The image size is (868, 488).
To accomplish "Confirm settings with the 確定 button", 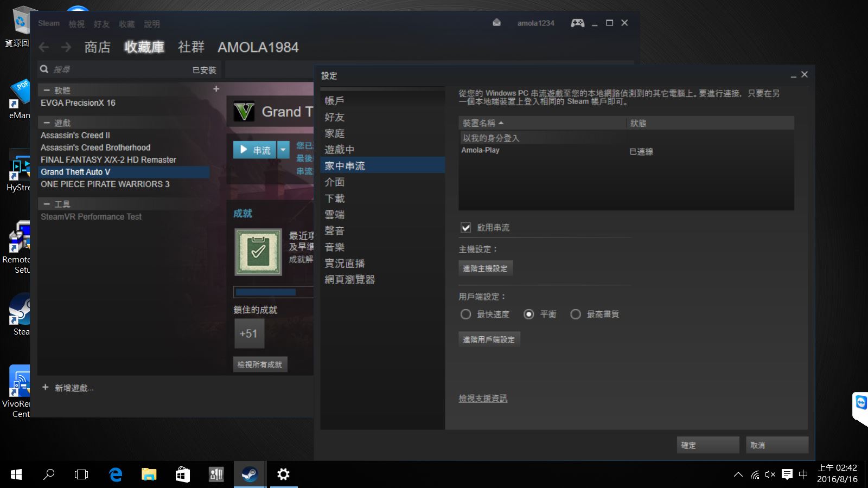I will [708, 445].
